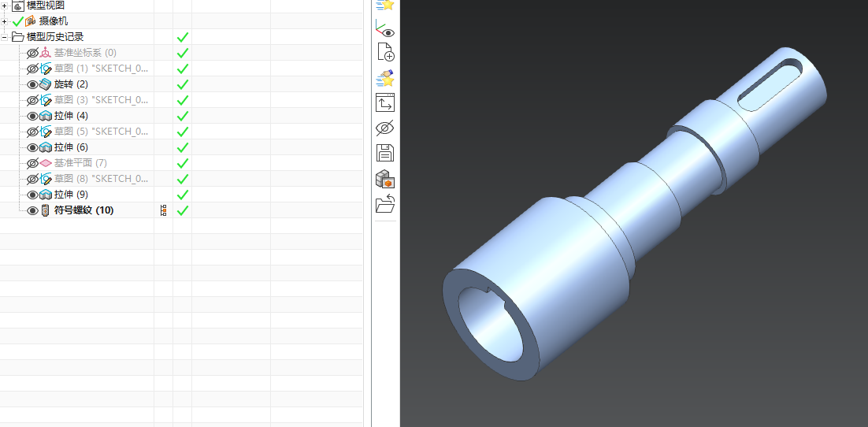Hide 拉伸 (6) using its eye icon

[32, 148]
